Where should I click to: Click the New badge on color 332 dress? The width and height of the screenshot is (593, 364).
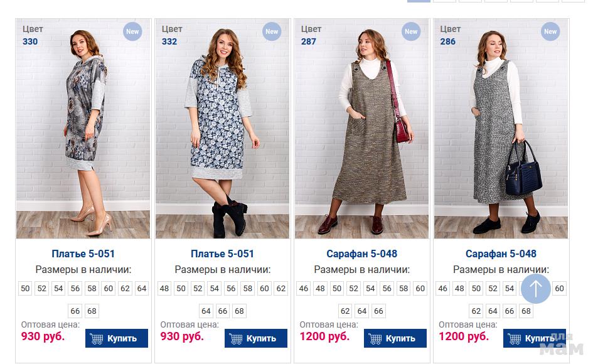(272, 32)
